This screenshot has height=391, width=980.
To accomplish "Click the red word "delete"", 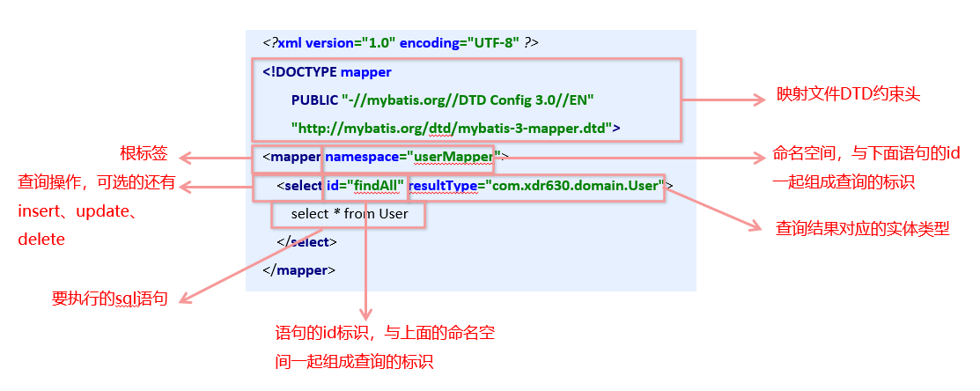I will pyautogui.click(x=41, y=240).
